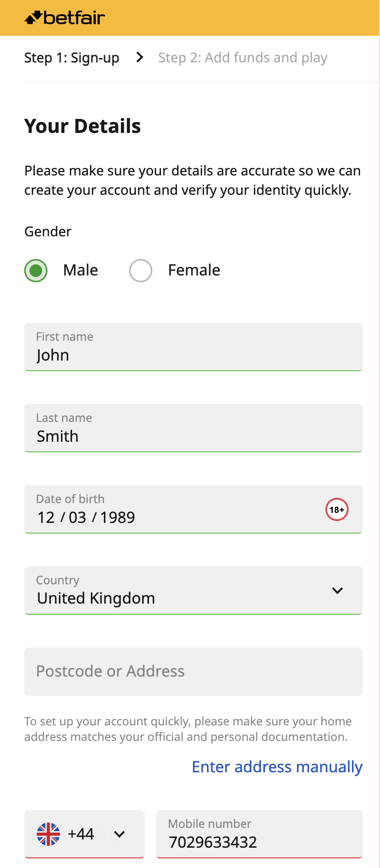This screenshot has width=380, height=868.
Task: Click the month 03 in date of birth
Action: tap(77, 518)
